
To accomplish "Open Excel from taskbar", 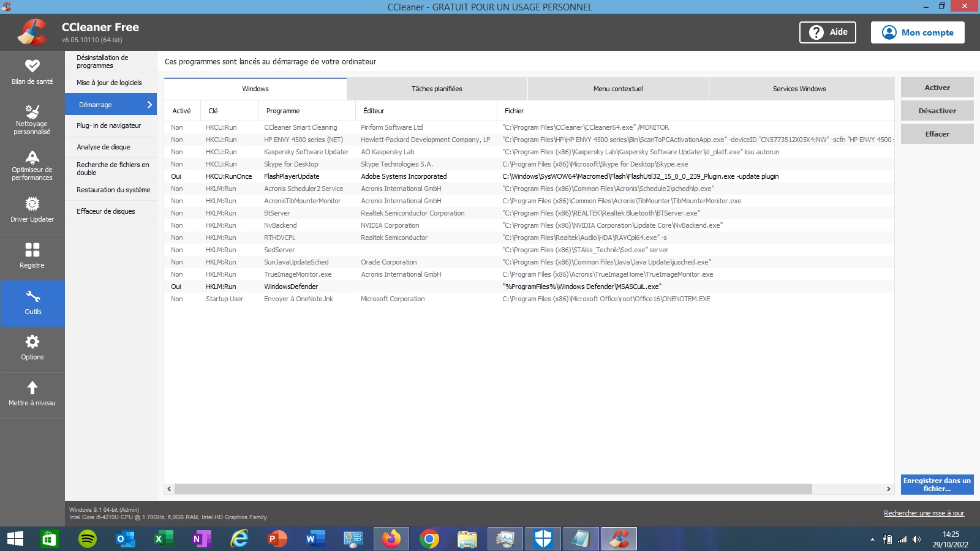I will (164, 539).
